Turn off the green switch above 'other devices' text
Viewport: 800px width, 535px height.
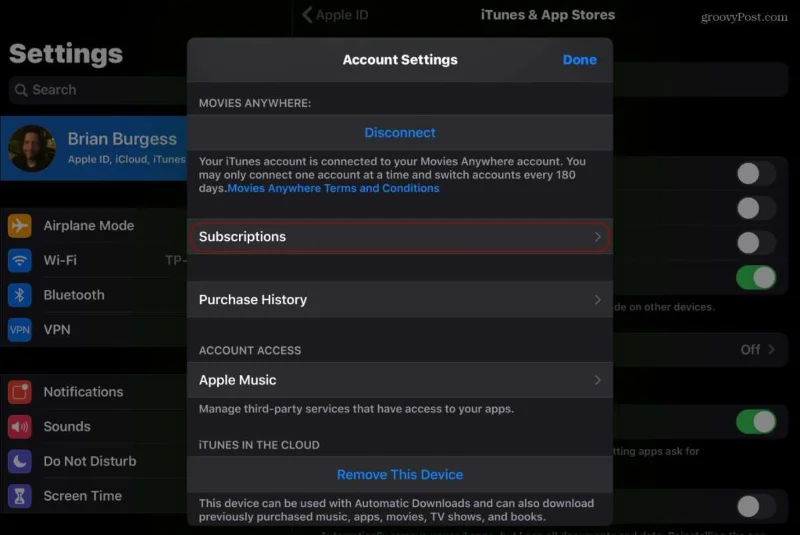pos(756,277)
